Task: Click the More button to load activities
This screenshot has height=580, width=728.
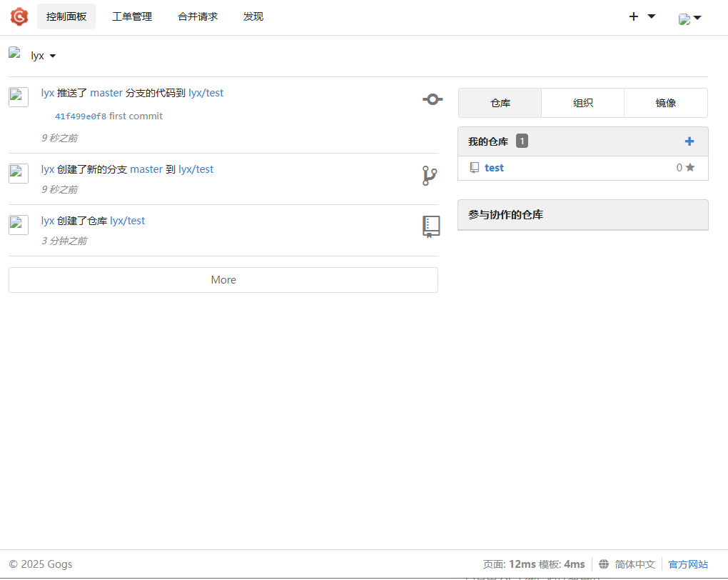Action: click(x=223, y=280)
